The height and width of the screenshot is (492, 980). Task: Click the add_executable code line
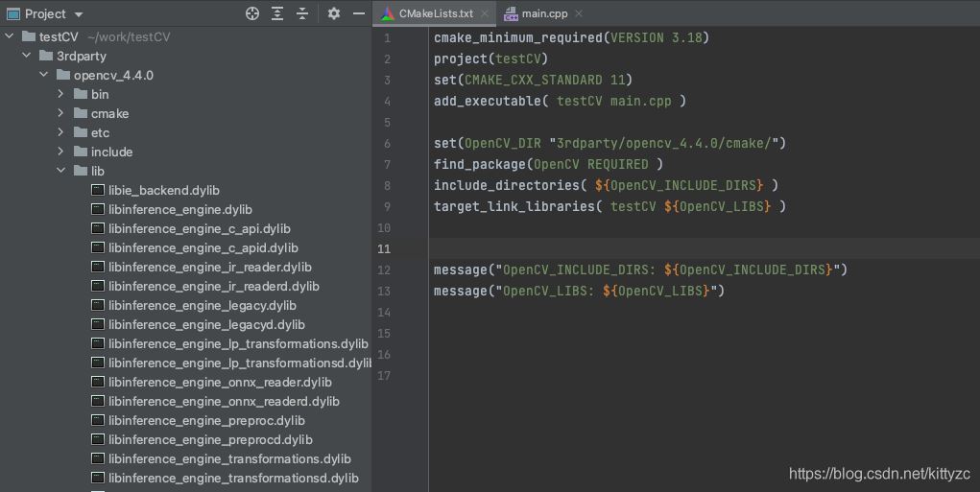(x=560, y=101)
